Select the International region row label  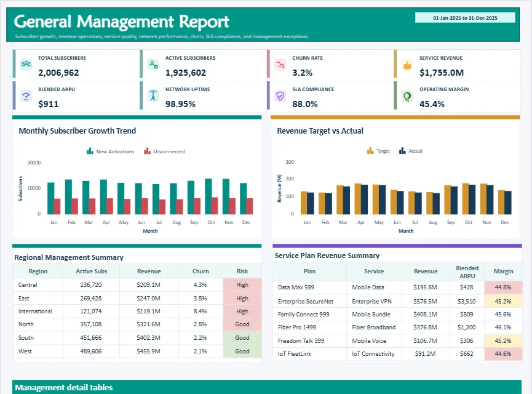(x=35, y=311)
